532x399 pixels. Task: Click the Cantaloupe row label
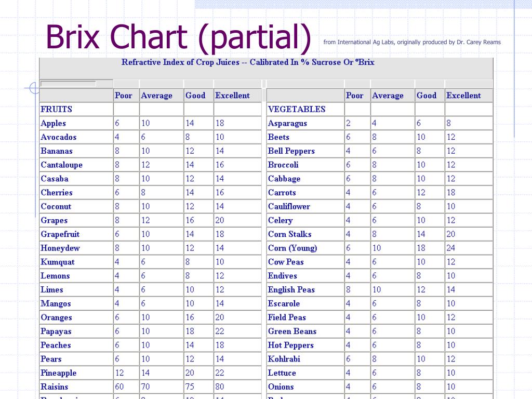coord(62,165)
